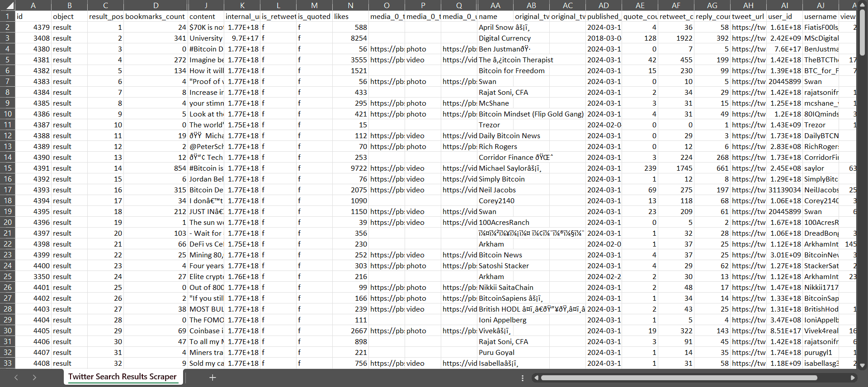
Task: Select quote count cell 239
Action: tap(640, 168)
